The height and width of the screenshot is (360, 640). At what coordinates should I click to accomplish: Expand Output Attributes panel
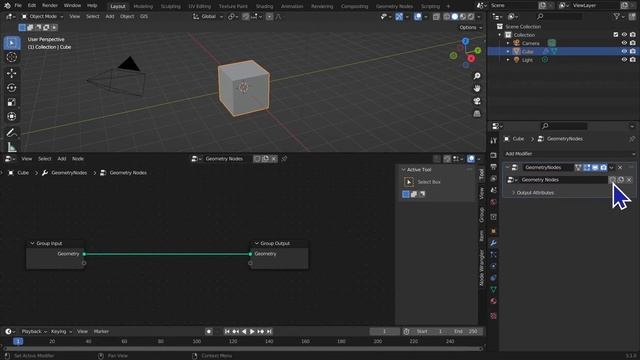click(535, 193)
